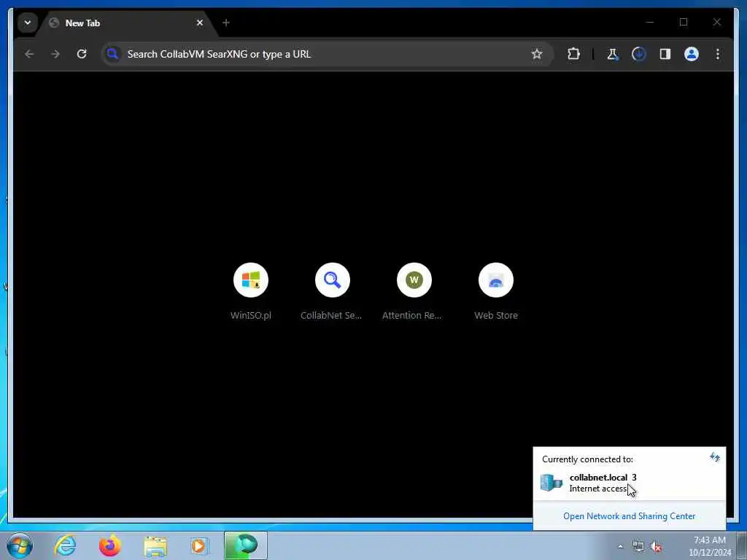Go forward with the forward arrow
The image size is (747, 560).
[55, 54]
